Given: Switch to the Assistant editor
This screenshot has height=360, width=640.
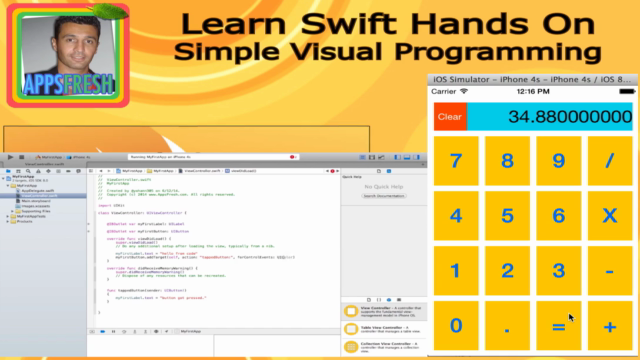Looking at the screenshot, I should point(372,157).
